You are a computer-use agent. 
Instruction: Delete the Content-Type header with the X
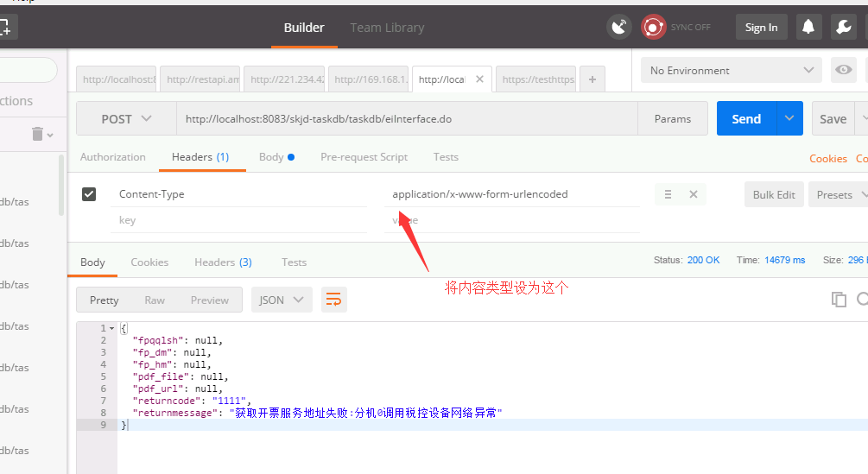[x=693, y=194]
